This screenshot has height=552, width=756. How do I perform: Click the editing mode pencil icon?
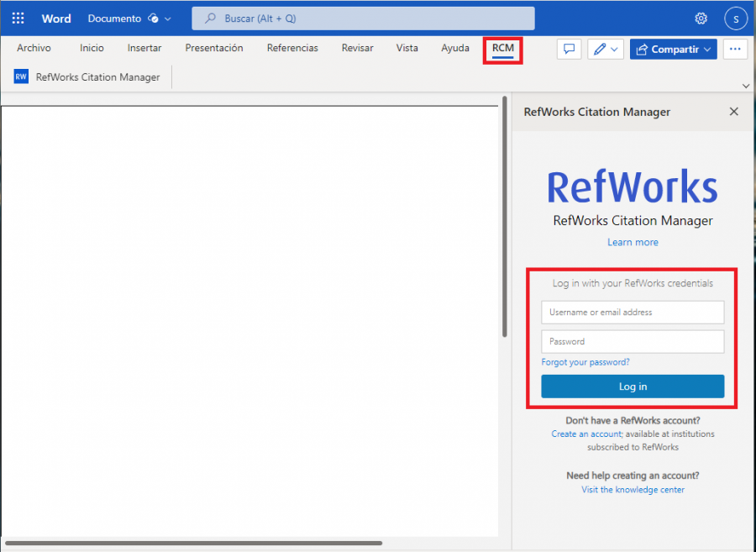(599, 50)
